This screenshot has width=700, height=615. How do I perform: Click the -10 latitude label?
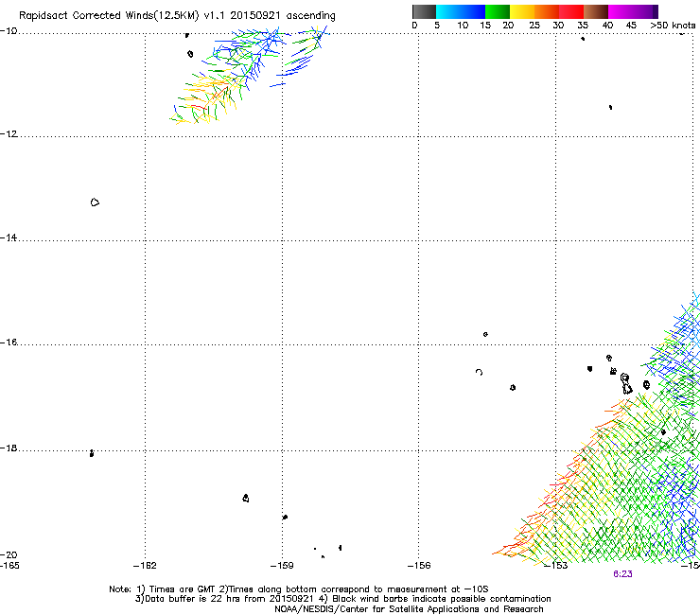[x=9, y=31]
